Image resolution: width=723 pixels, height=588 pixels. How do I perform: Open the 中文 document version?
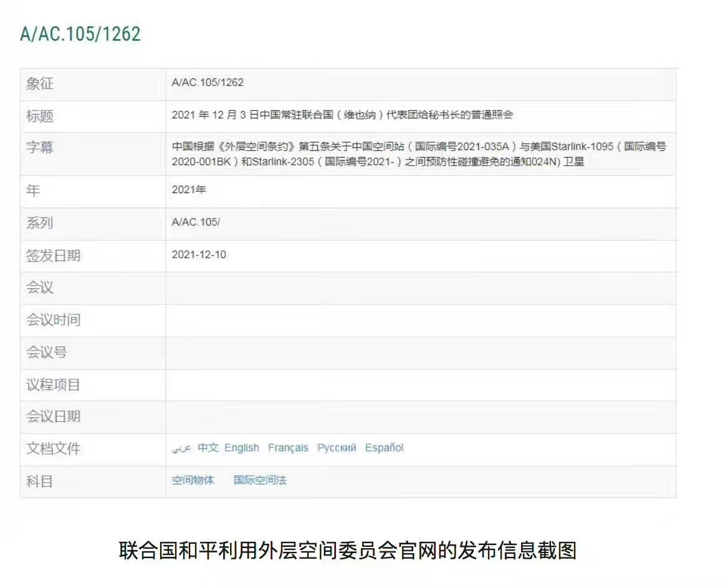pos(208,448)
